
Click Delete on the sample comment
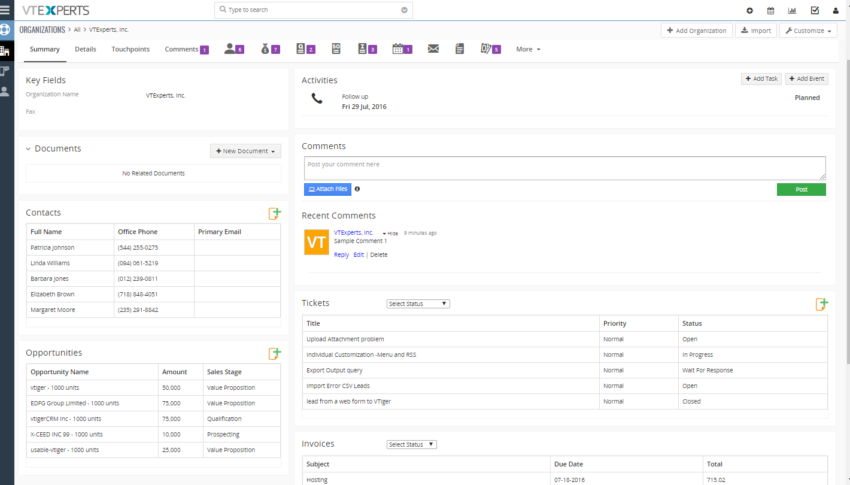[378, 255]
